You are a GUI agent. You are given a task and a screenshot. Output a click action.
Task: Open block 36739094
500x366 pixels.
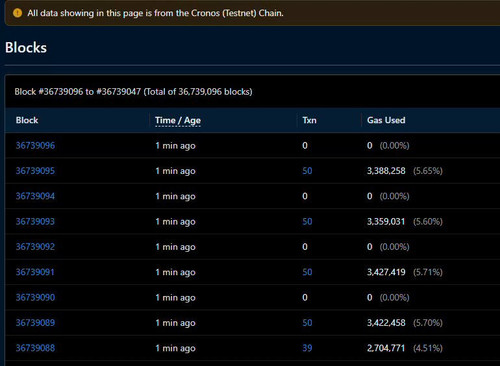35,196
